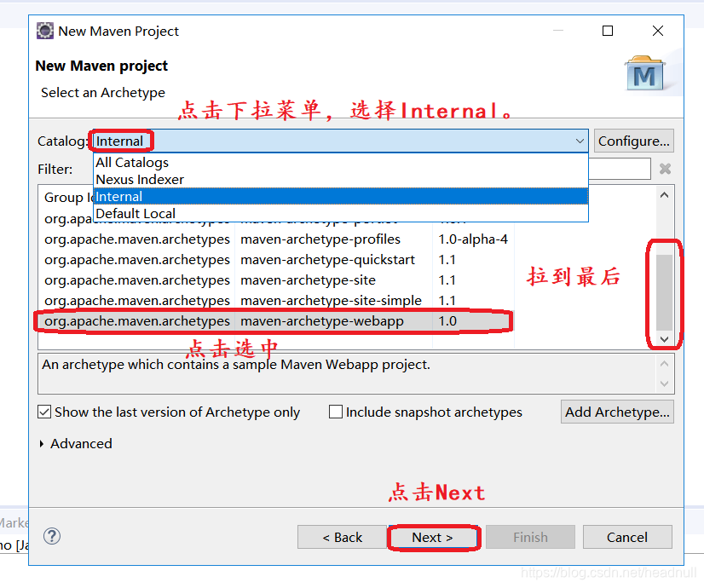The height and width of the screenshot is (588, 704).
Task: Select the maven-archetype-site-simple row
Action: pos(275,300)
